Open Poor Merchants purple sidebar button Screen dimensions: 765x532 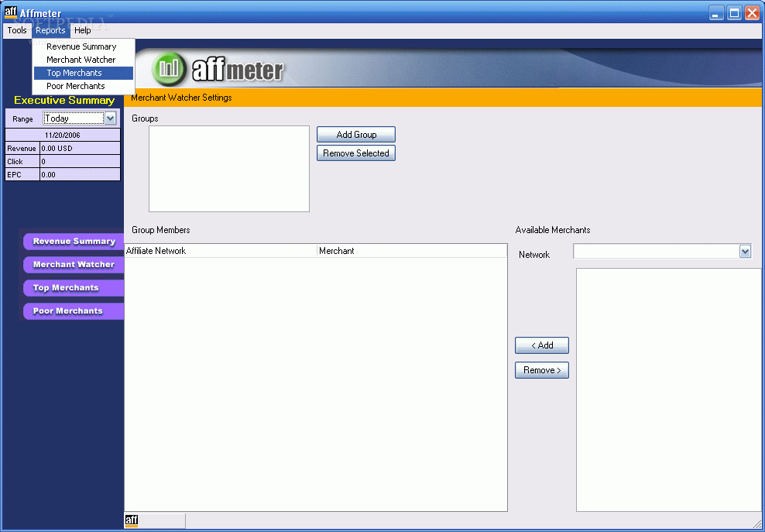coord(74,311)
